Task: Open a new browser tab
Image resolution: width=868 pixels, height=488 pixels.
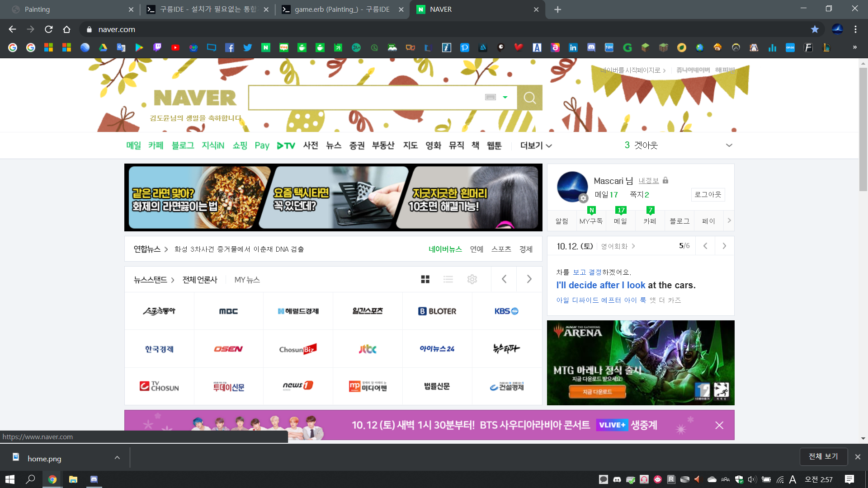Action: click(x=558, y=9)
